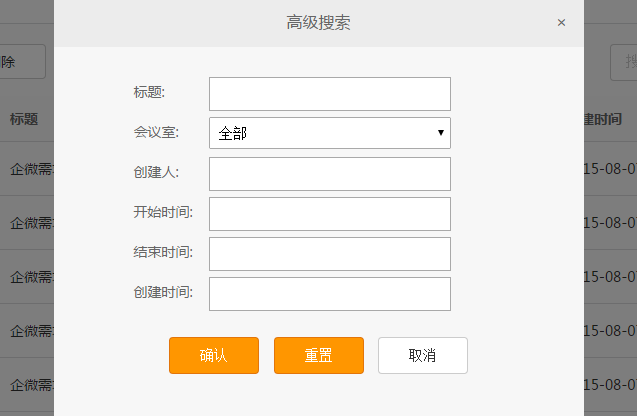
Task: Cancel the dialog using 取消
Action: 423,355
